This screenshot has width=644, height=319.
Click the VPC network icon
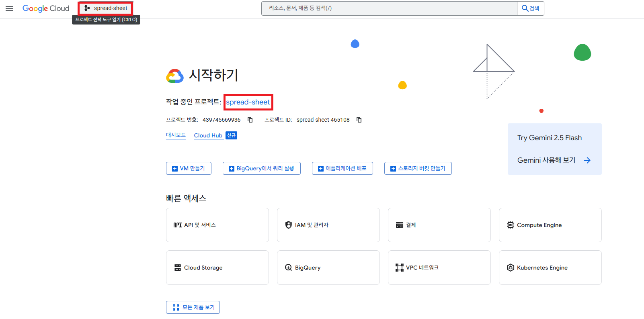click(399, 268)
